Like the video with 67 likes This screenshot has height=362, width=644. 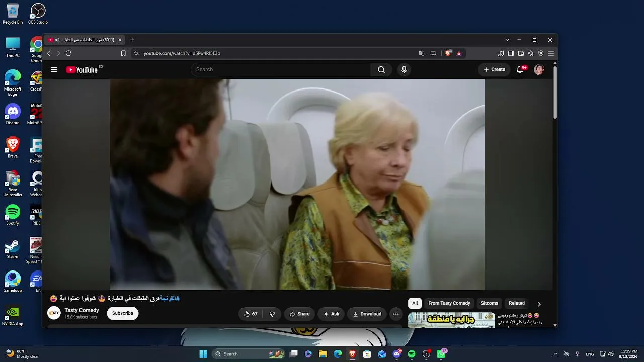tap(251, 314)
